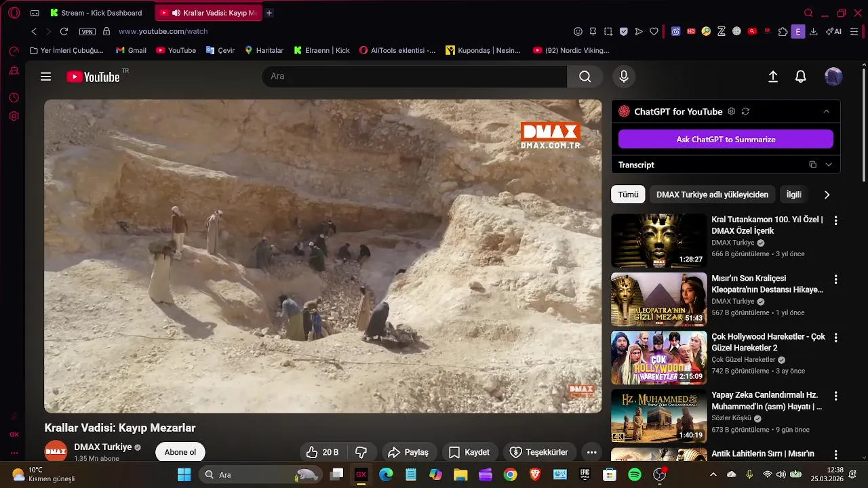Open the Gmail bookmark
The image size is (868, 488).
coord(131,50)
